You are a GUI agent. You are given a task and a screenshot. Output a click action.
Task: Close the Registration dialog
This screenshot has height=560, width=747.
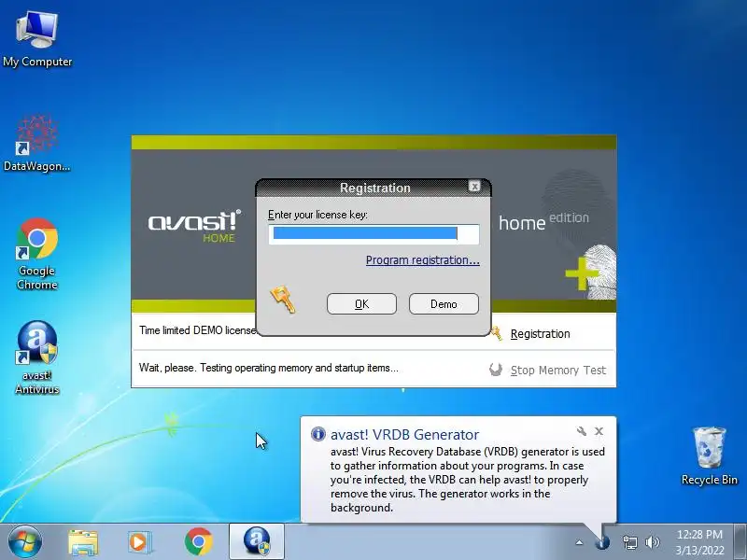tap(474, 186)
